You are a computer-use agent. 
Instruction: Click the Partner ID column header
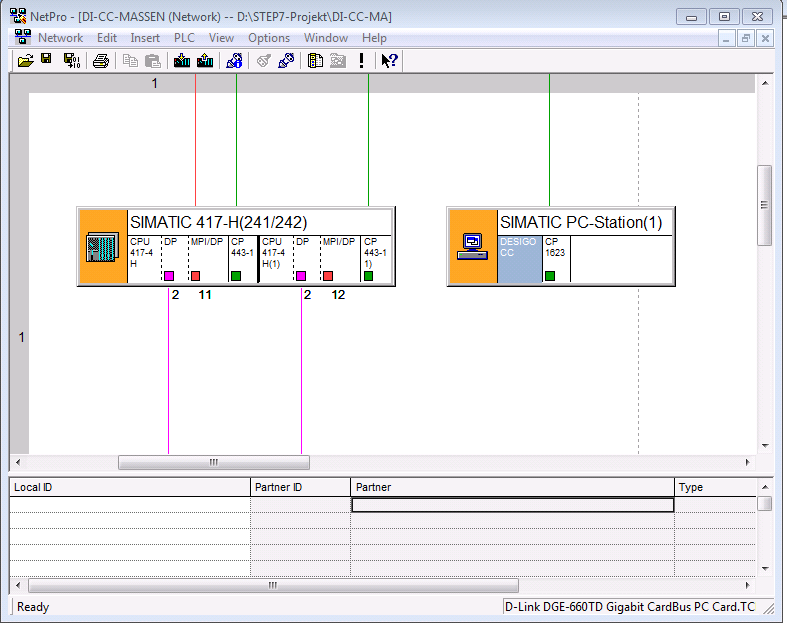tap(299, 487)
